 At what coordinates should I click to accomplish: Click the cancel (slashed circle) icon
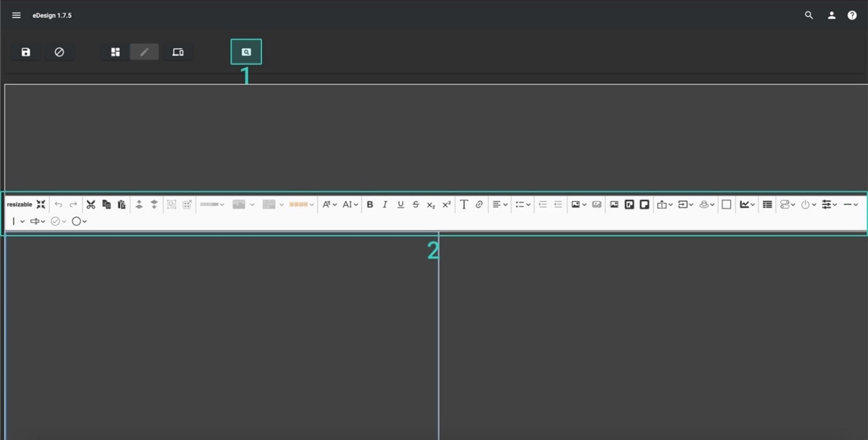pos(59,52)
